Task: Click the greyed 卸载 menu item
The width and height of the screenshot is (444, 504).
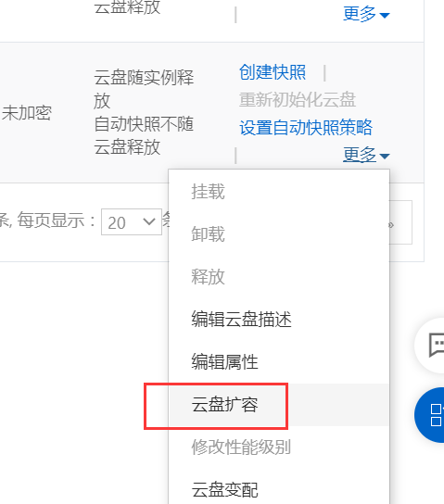Action: click(208, 234)
